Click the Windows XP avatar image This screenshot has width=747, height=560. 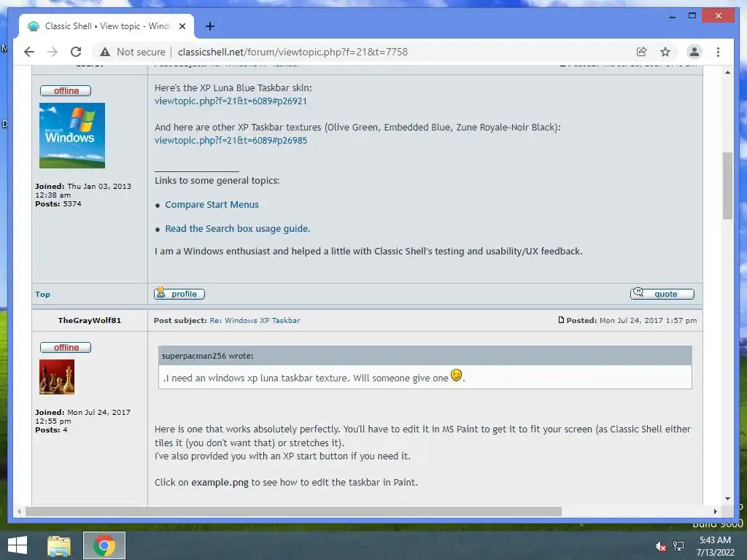pyautogui.click(x=72, y=136)
